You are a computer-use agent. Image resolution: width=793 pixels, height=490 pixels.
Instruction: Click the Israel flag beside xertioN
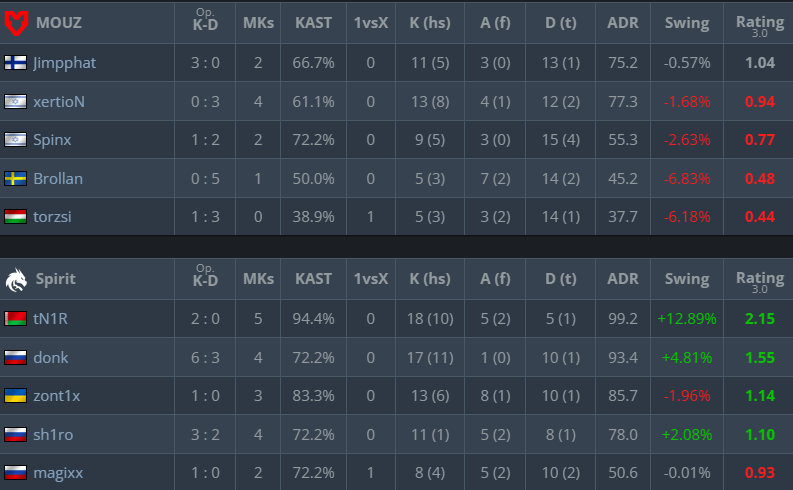tap(15, 101)
